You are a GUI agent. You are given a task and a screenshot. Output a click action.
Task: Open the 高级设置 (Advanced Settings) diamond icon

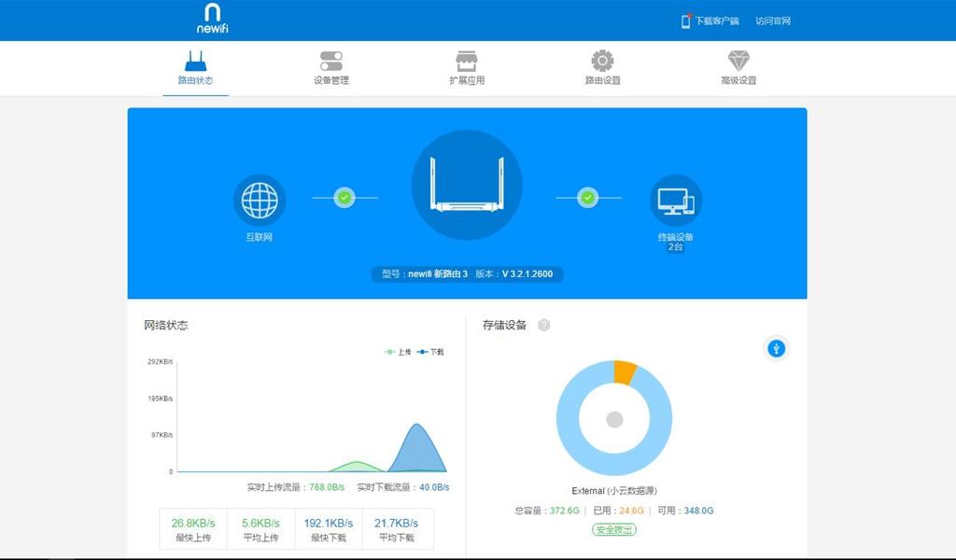[738, 68]
